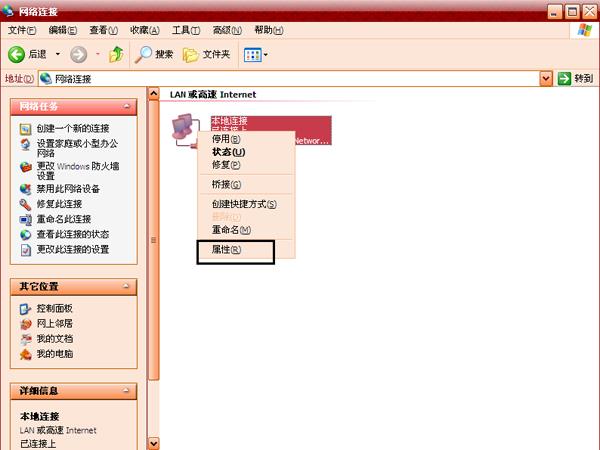Expand the address bar dropdown arrow
This screenshot has width=600, height=450.
click(546, 78)
